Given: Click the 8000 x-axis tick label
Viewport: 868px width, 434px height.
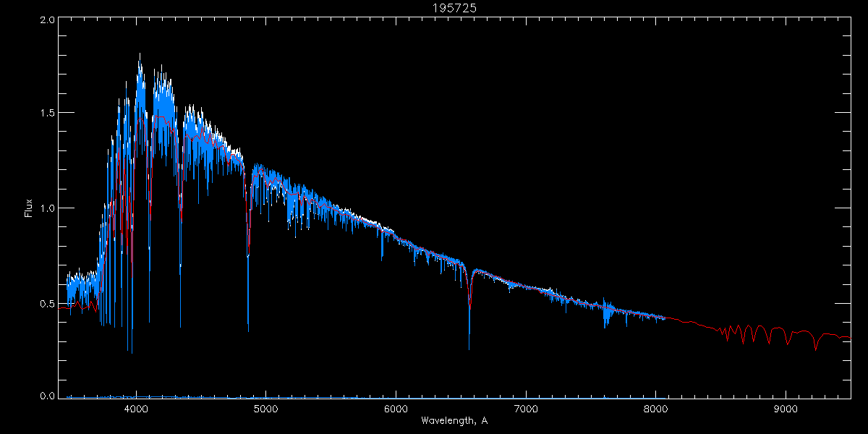Looking at the screenshot, I should 655,409.
